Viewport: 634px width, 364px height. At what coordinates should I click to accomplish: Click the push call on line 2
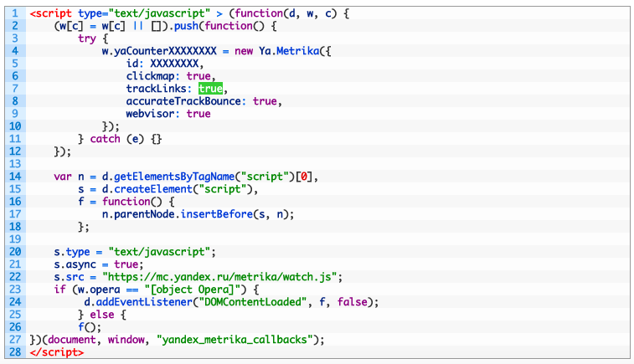pos(186,26)
